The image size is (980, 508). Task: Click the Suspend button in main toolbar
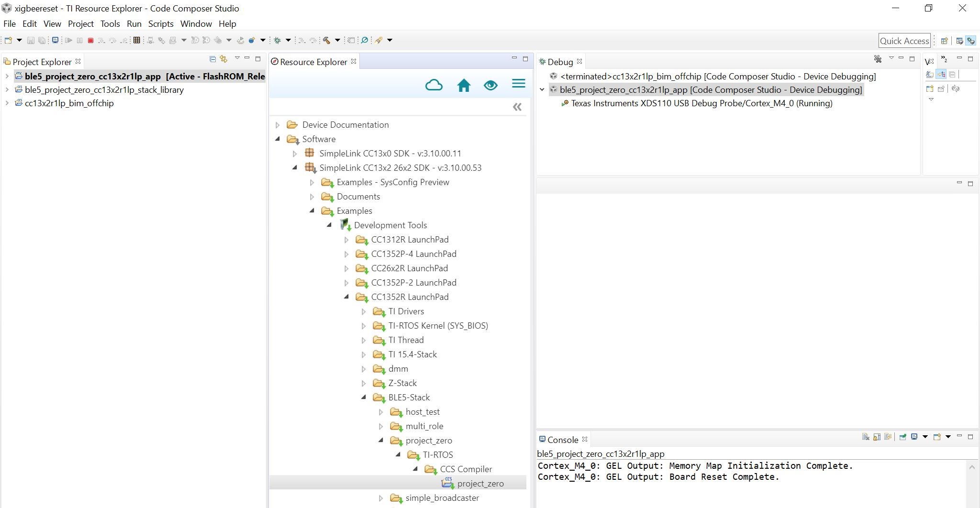(79, 41)
